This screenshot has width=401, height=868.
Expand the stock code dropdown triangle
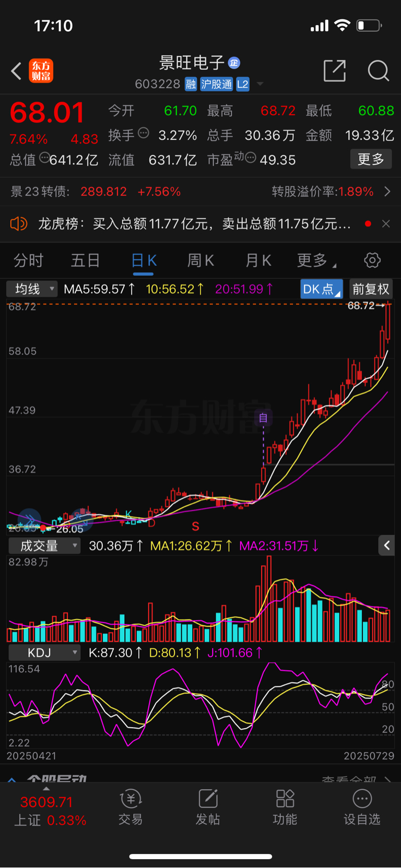(260, 84)
